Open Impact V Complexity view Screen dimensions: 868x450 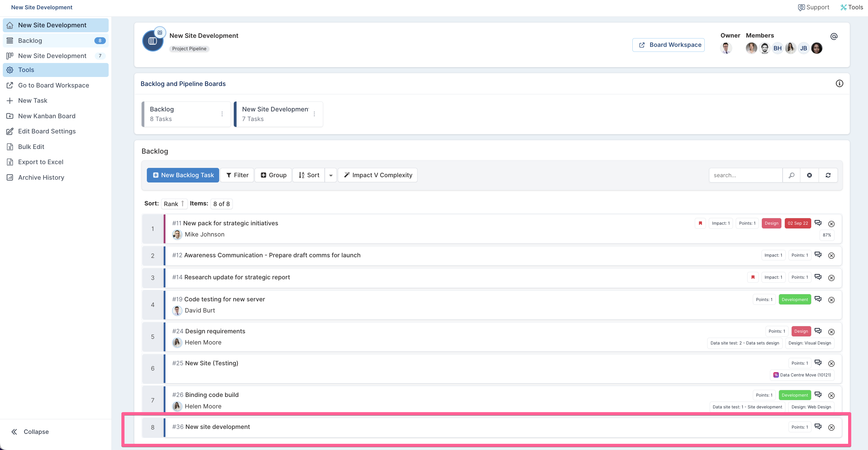(377, 175)
